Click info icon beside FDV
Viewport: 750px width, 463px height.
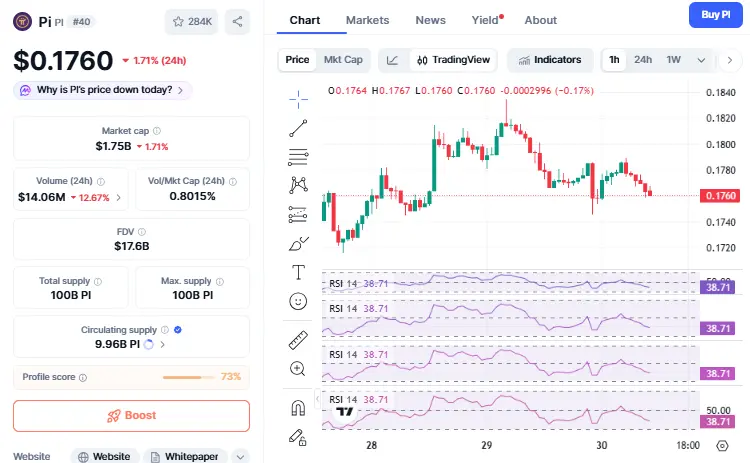[x=142, y=232]
